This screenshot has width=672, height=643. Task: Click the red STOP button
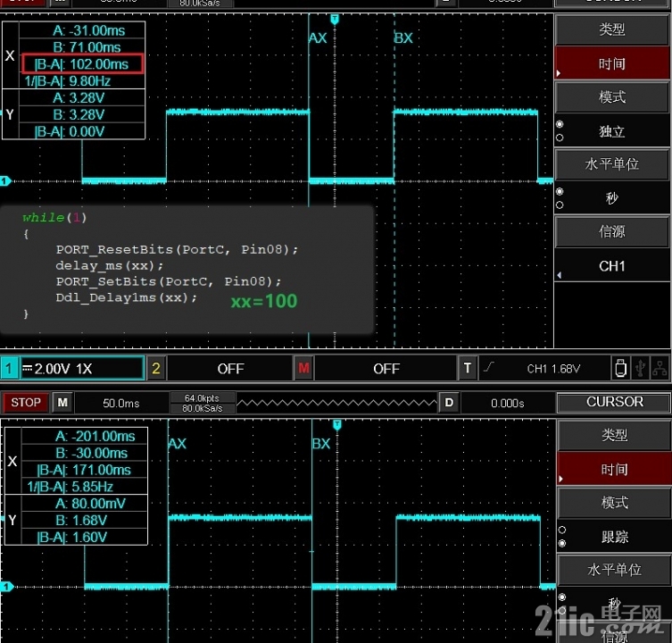pyautogui.click(x=26, y=403)
